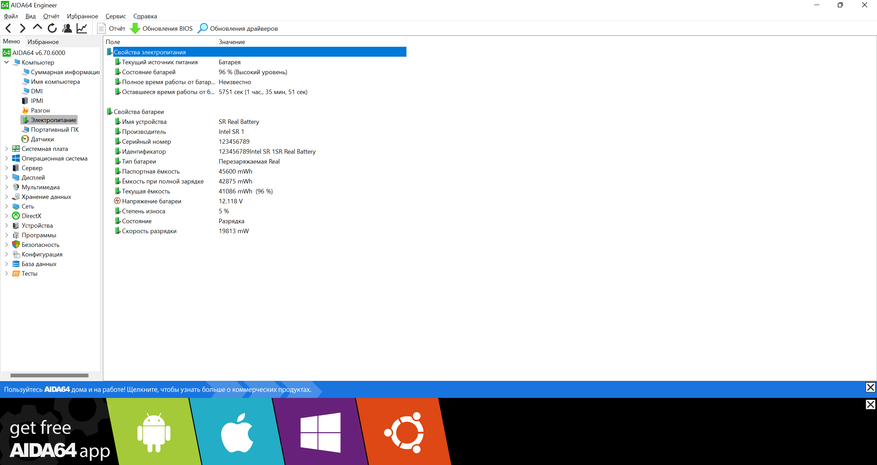Expand the Сеть node
Screen dimensions: 877x465
7,206
